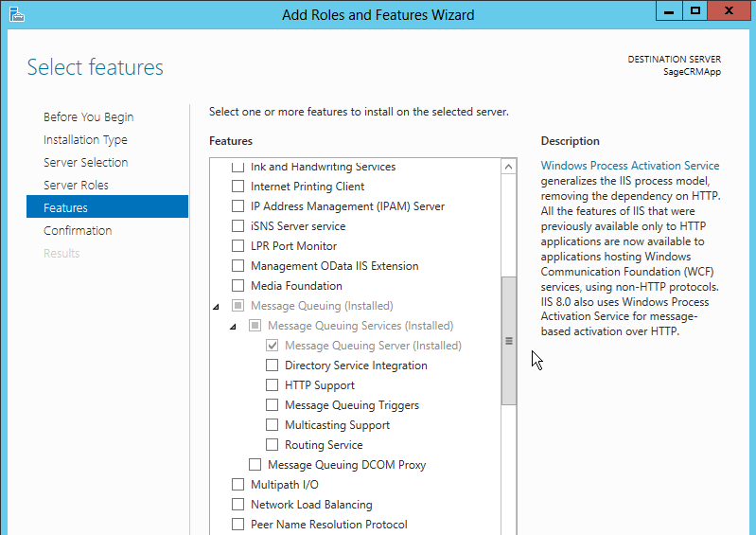
Task: Switch to the Installation Type step
Action: click(x=85, y=140)
